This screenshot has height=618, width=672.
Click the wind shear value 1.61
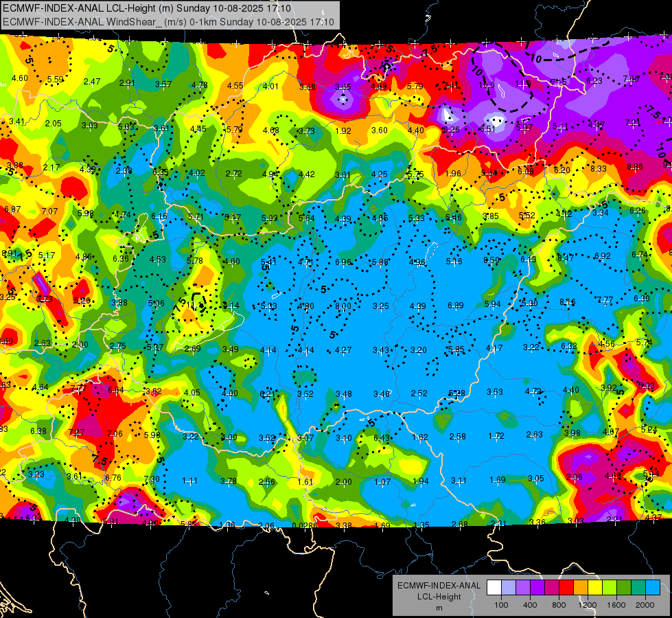(x=305, y=481)
